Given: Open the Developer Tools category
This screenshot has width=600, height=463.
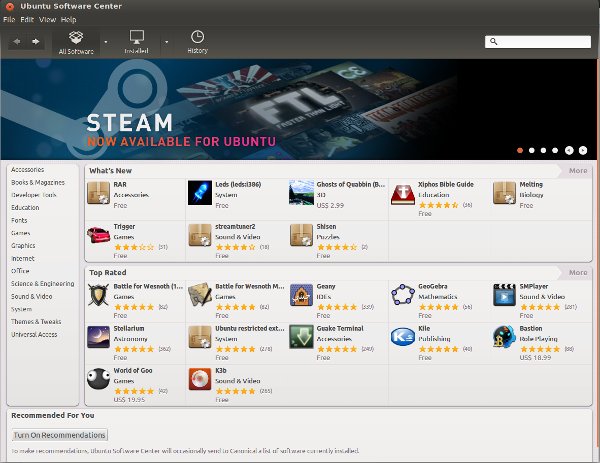Looking at the screenshot, I should [x=34, y=195].
